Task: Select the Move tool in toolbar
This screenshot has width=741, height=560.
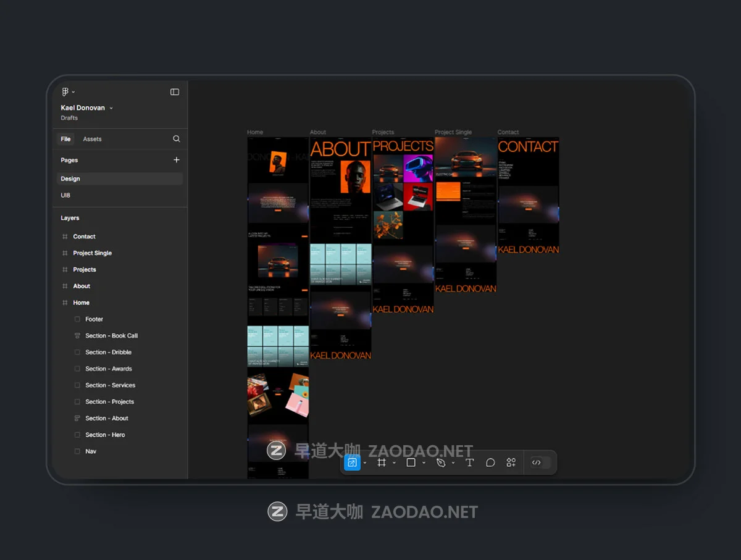Action: tap(352, 462)
